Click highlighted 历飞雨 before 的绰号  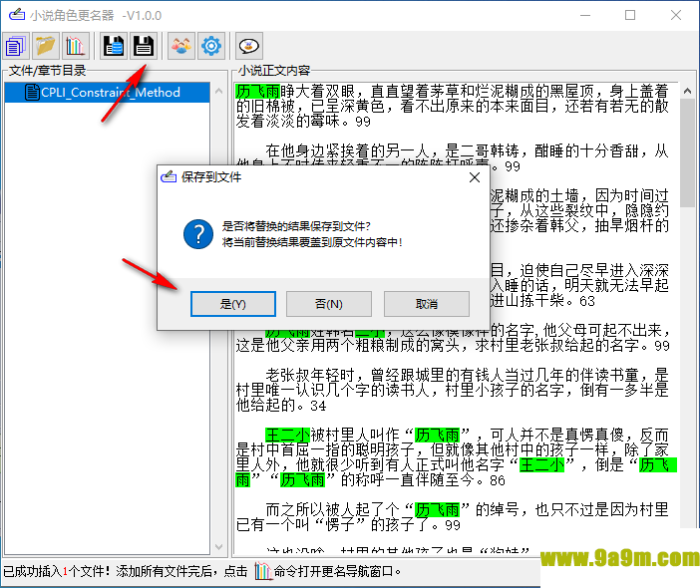pos(437,509)
